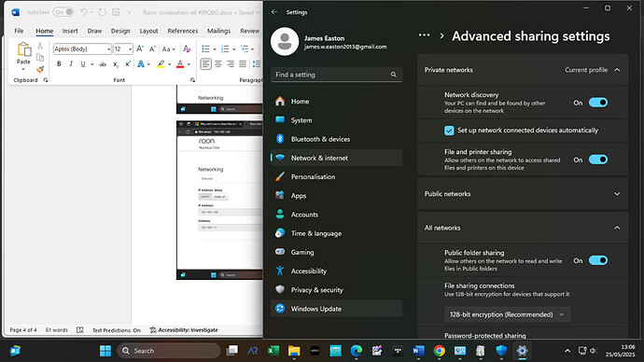
Task: Open the Aptos (Body) font dropdown
Action: (109, 49)
